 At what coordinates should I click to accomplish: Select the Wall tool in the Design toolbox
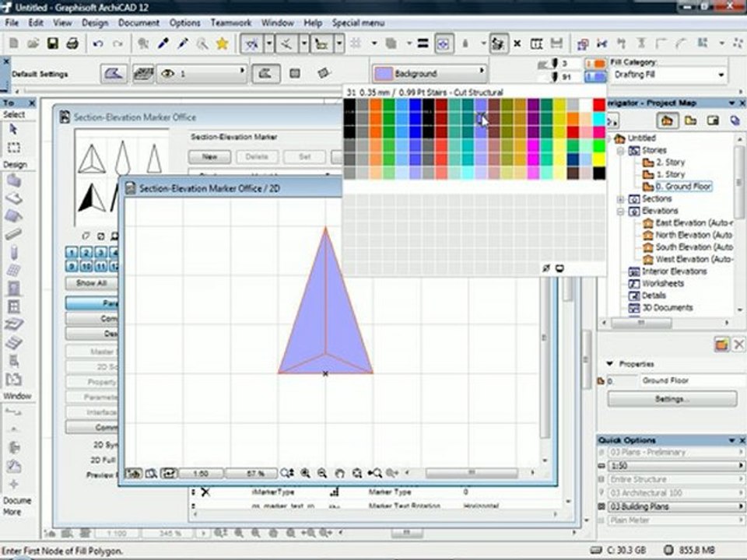point(13,180)
